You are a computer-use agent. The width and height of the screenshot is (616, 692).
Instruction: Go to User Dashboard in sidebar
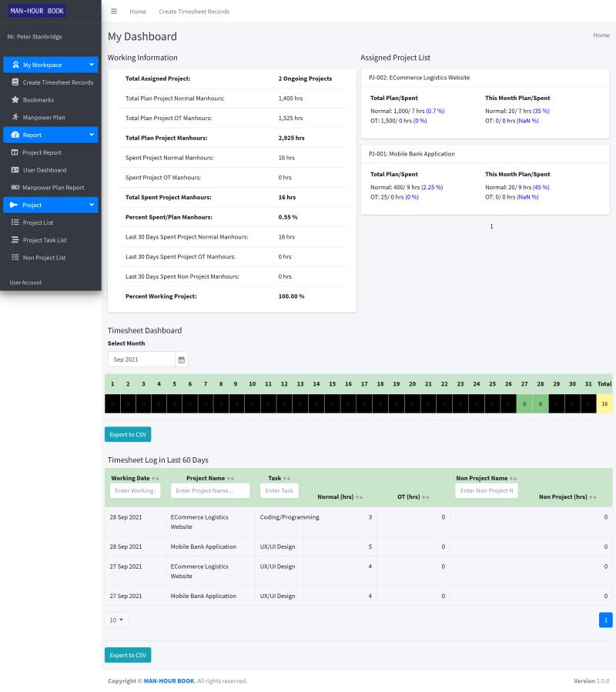click(x=44, y=170)
